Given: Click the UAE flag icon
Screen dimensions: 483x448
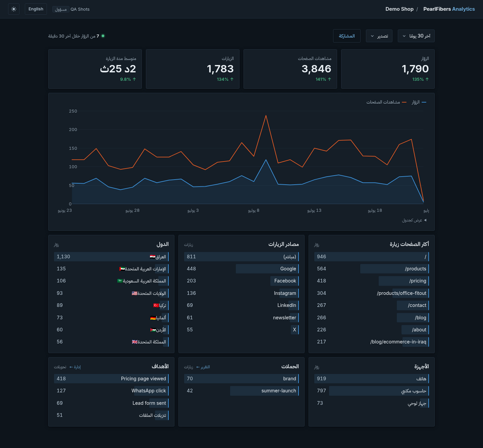Looking at the screenshot, I should (122, 269).
